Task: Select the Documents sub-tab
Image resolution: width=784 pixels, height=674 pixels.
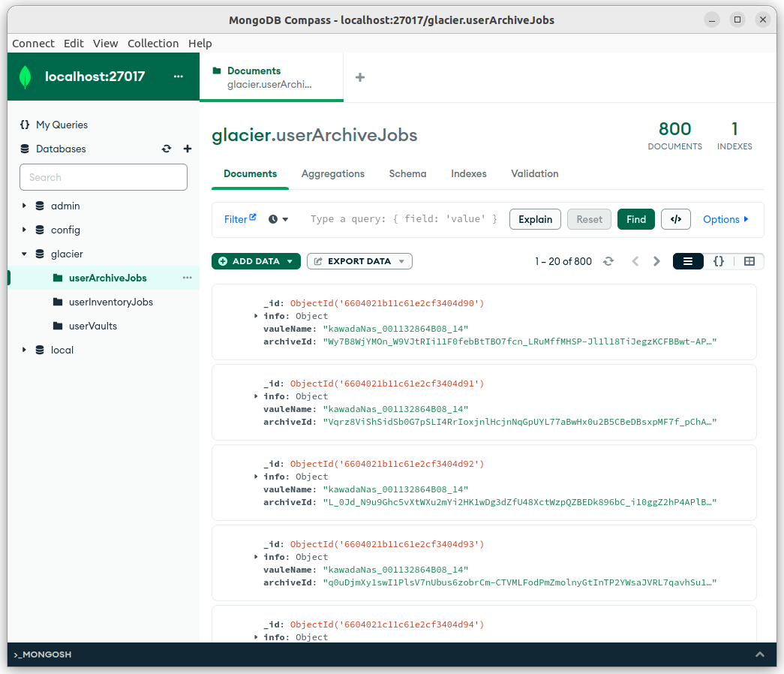Action: [x=250, y=173]
